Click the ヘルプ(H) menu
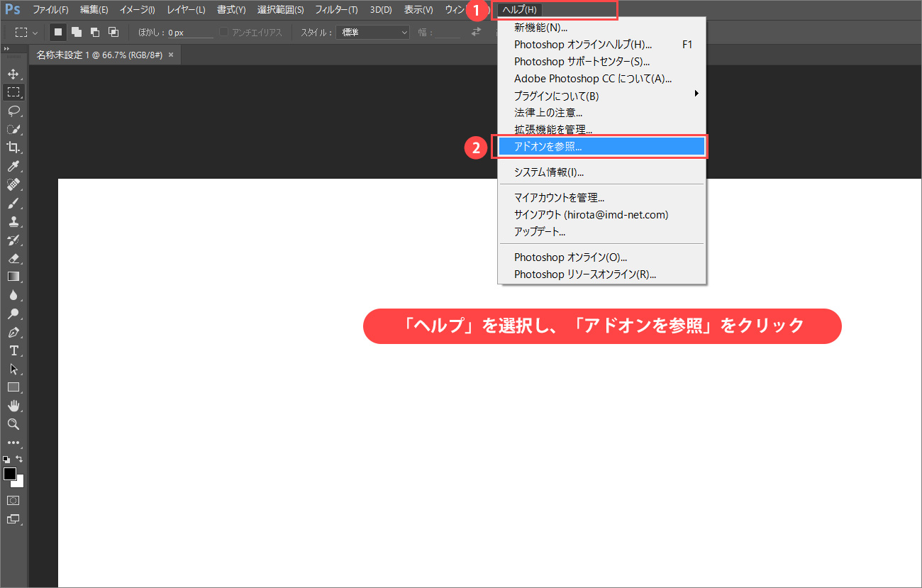Image resolution: width=922 pixels, height=588 pixels. click(x=519, y=10)
